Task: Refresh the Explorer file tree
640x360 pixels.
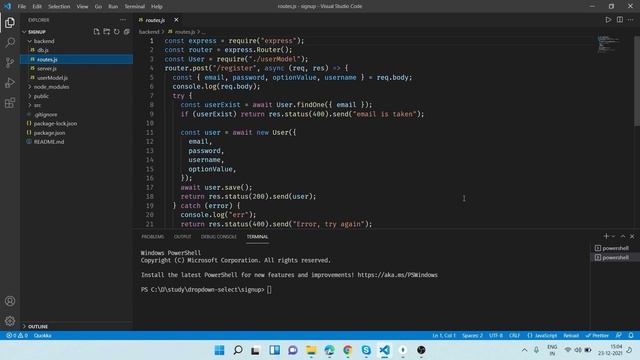Action: (117, 31)
